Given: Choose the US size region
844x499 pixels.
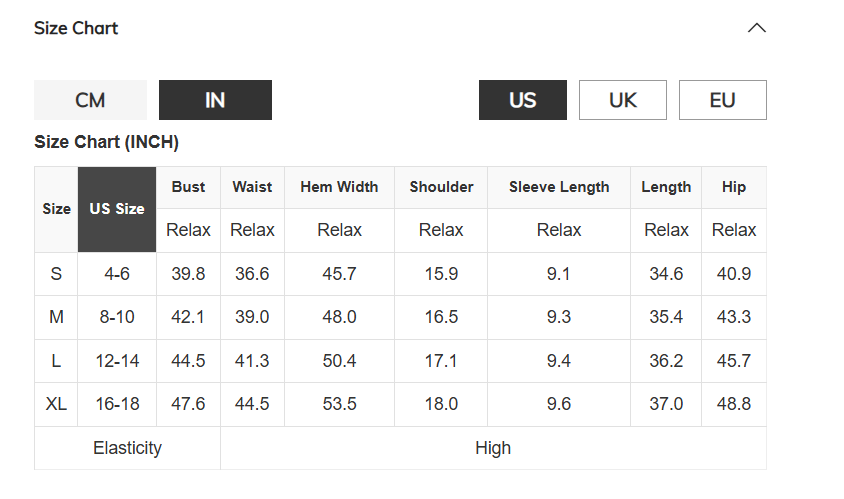Looking at the screenshot, I should 523,100.
